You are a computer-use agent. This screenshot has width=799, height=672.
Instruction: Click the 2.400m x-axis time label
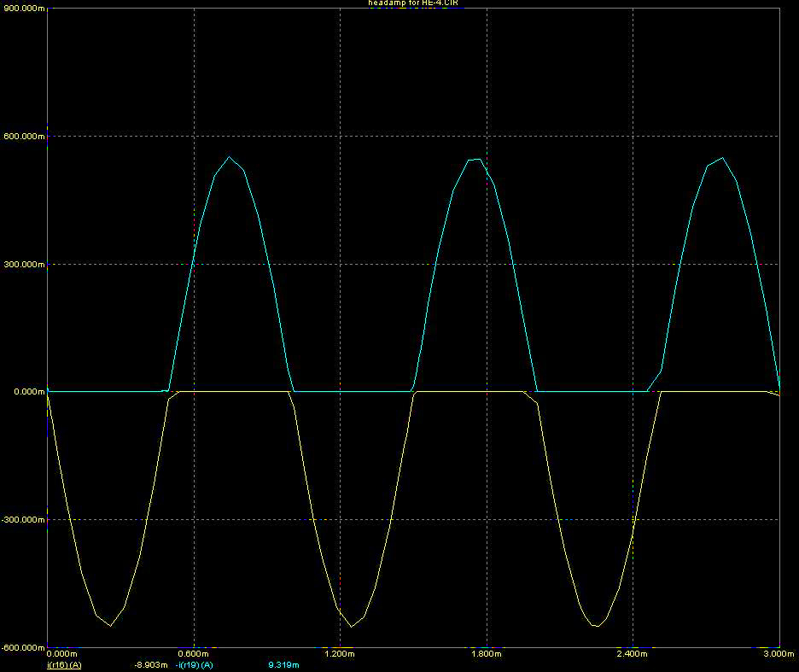pyautogui.click(x=632, y=654)
